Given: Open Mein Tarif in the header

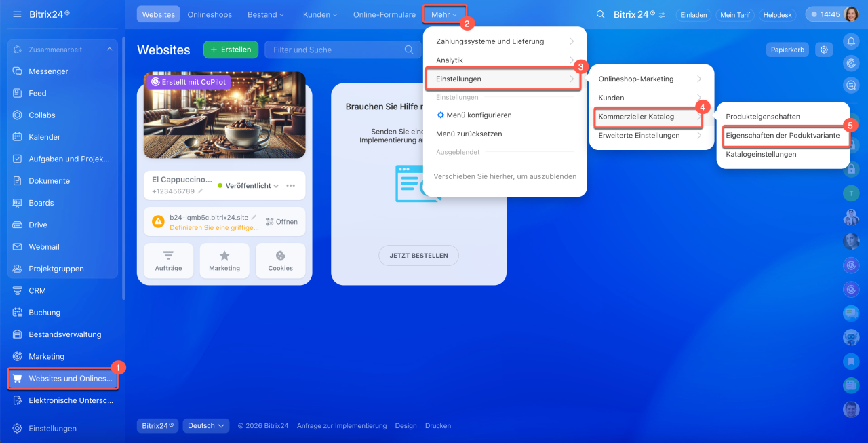Looking at the screenshot, I should (x=735, y=15).
